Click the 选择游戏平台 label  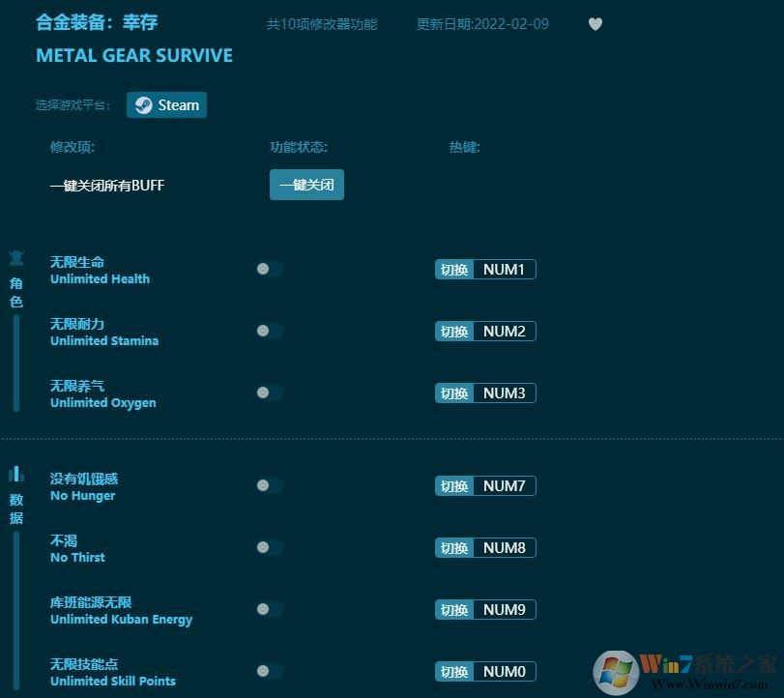[x=73, y=105]
